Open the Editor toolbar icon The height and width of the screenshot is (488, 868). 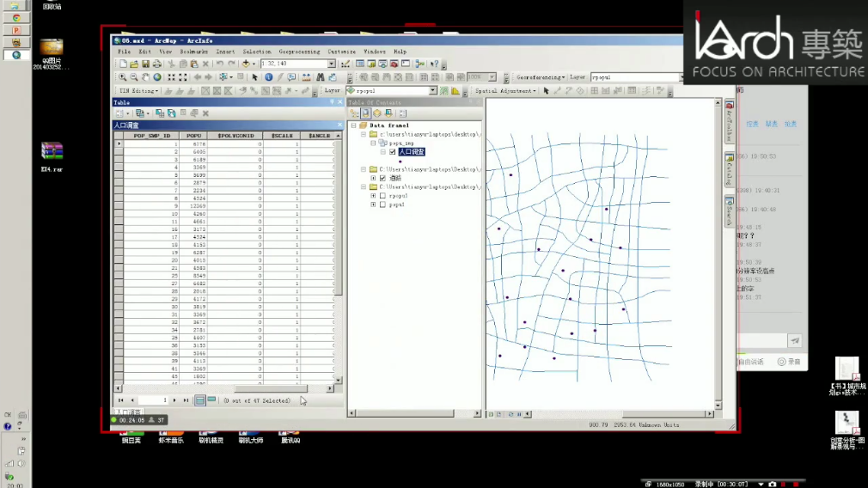345,64
